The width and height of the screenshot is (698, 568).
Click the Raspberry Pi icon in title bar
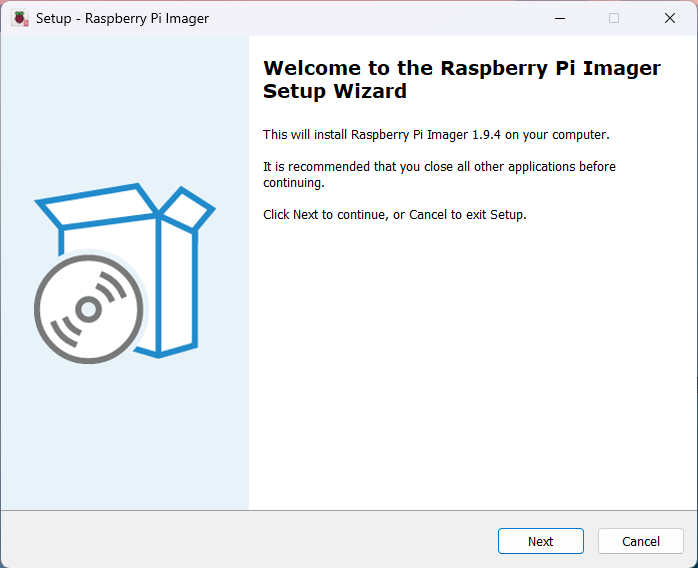(x=20, y=18)
